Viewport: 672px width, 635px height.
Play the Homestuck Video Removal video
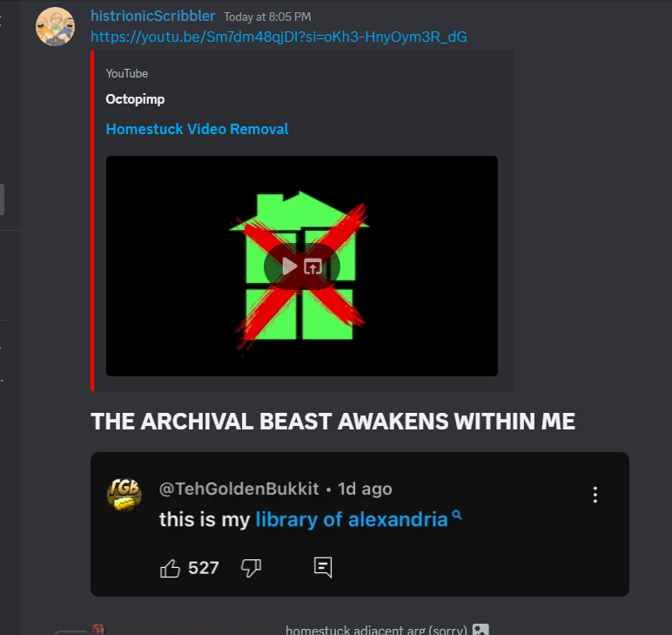click(290, 267)
